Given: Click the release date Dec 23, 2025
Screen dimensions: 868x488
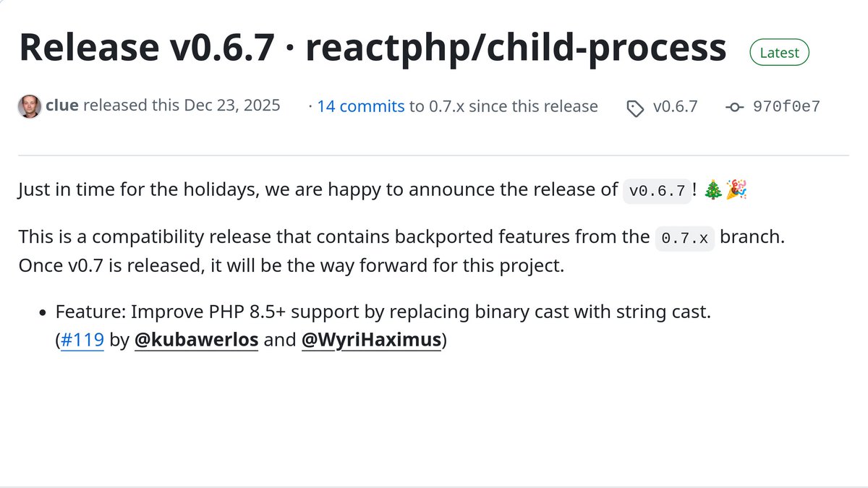Looking at the screenshot, I should click(232, 106).
